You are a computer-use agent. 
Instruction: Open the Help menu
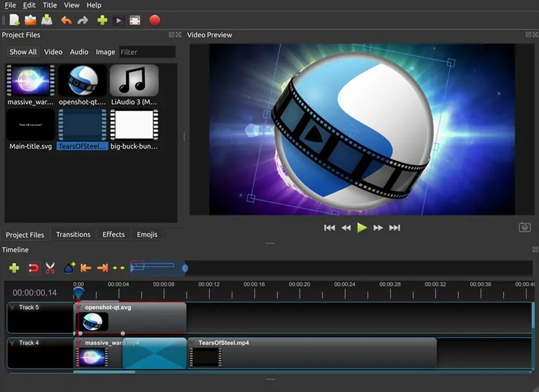(94, 5)
